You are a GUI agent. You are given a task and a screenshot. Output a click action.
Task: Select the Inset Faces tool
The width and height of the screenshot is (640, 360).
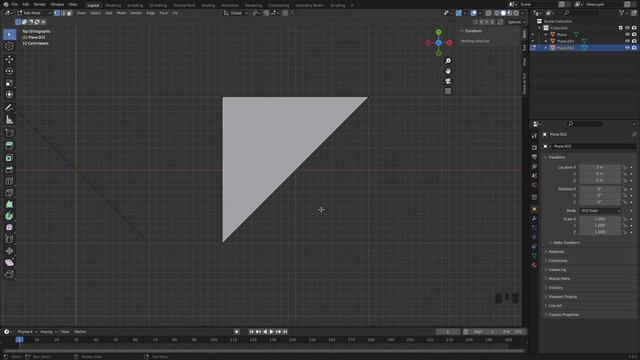tap(9, 158)
